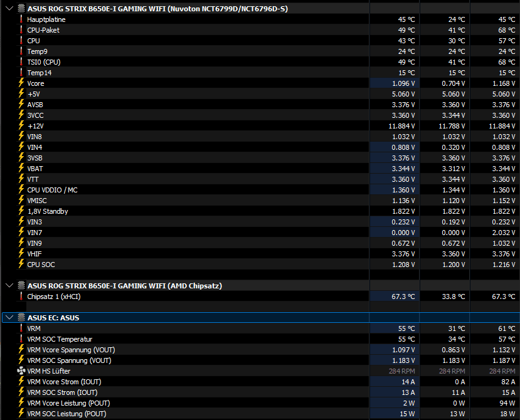Click the fan icon for VRM HS Lüfter
The width and height of the screenshot is (520, 420).
[x=21, y=370]
